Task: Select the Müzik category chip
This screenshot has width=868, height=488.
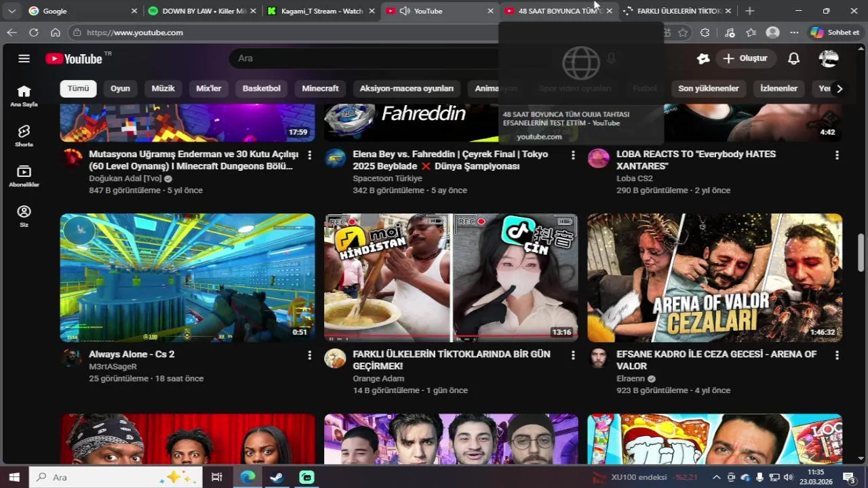Action: [x=163, y=89]
